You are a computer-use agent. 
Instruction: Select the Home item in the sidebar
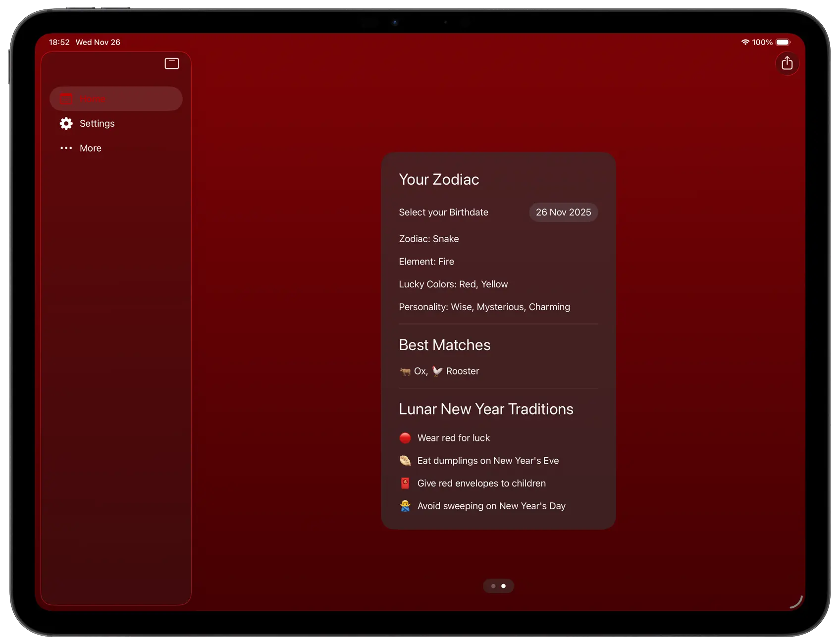point(116,99)
